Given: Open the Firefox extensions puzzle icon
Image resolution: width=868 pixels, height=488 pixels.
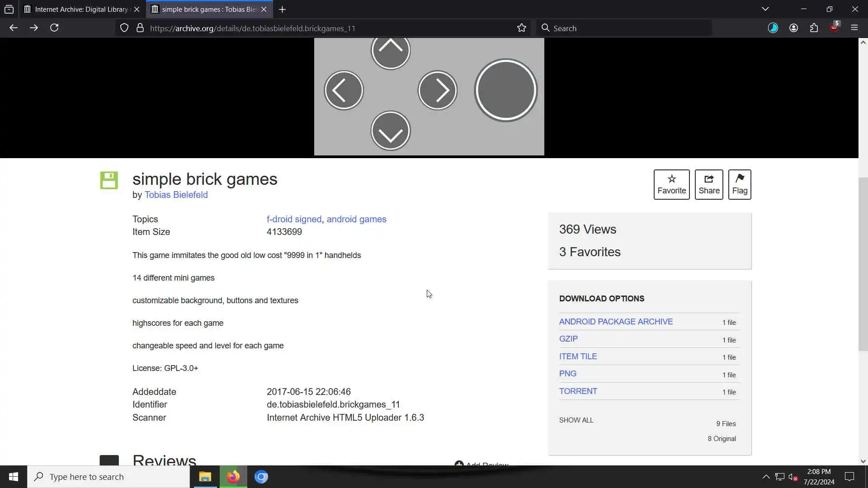Looking at the screenshot, I should pyautogui.click(x=814, y=28).
